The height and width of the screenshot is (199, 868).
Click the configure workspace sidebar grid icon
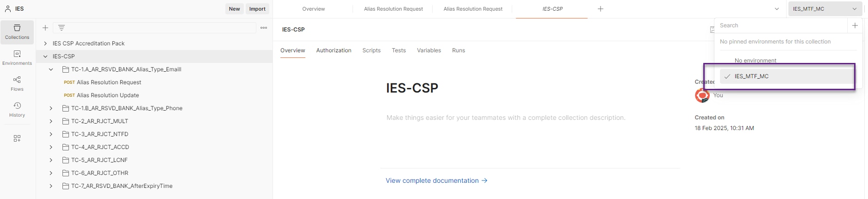[17, 138]
